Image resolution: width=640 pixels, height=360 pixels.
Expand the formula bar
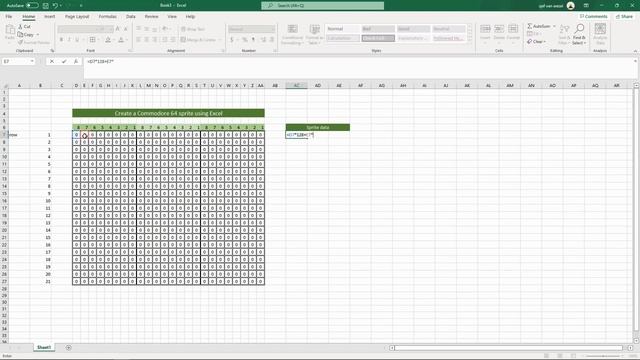(635, 61)
